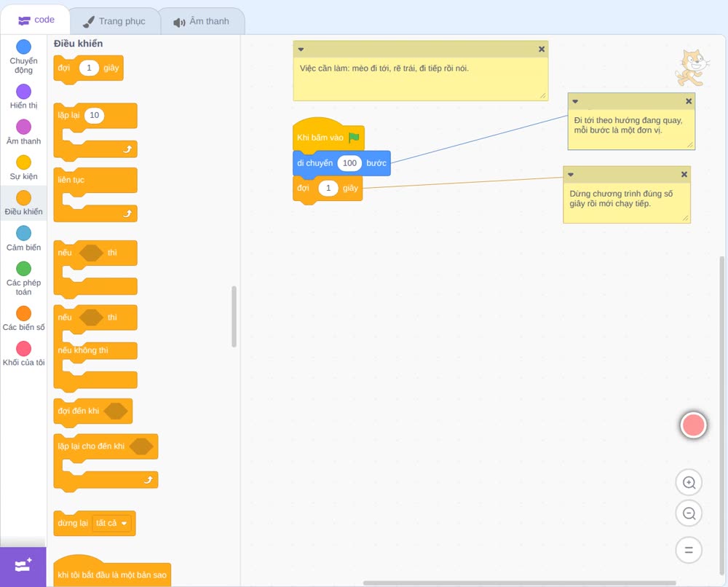The width and height of the screenshot is (728, 587).
Task: Collapse the 'Dừng chương trình' comment
Action: pyautogui.click(x=571, y=175)
